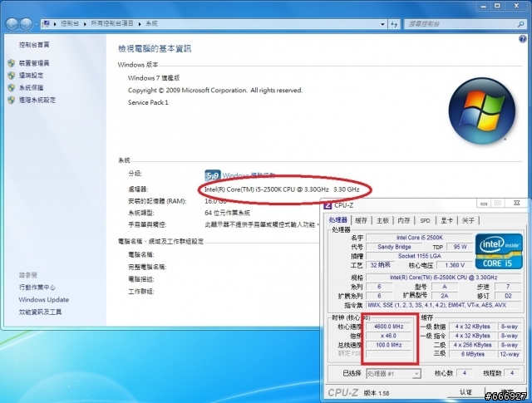This screenshot has height=403, width=532.
Task: Click the Intel Core i5 logo in CPU-Z
Action: coord(499,251)
